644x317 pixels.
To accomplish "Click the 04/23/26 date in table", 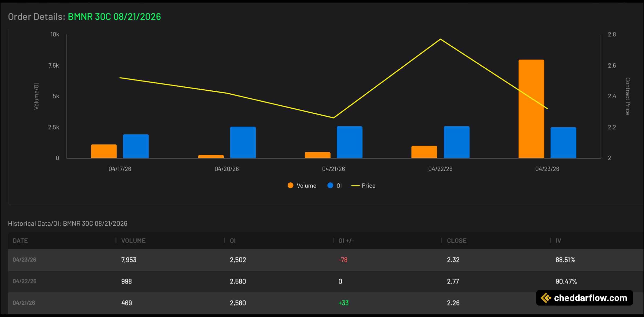I will [x=24, y=260].
